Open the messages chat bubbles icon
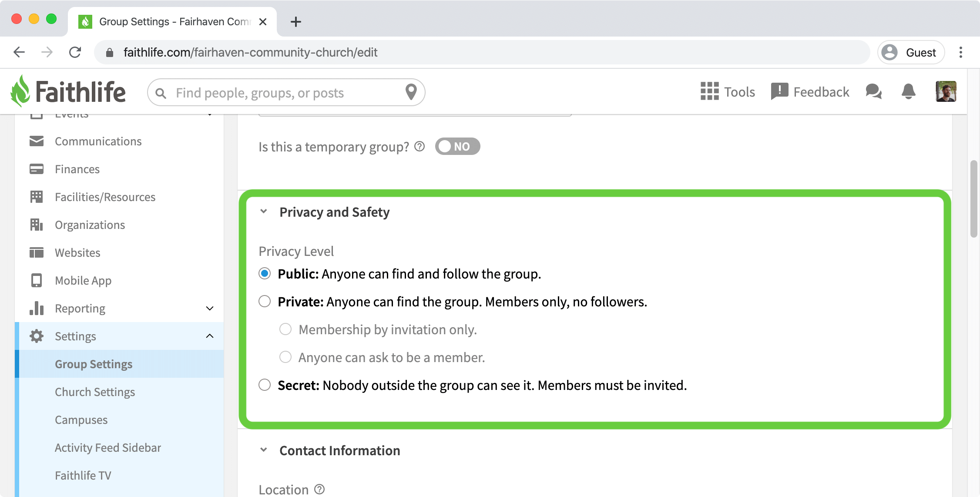Viewport: 980px width, 497px height. coord(873,91)
